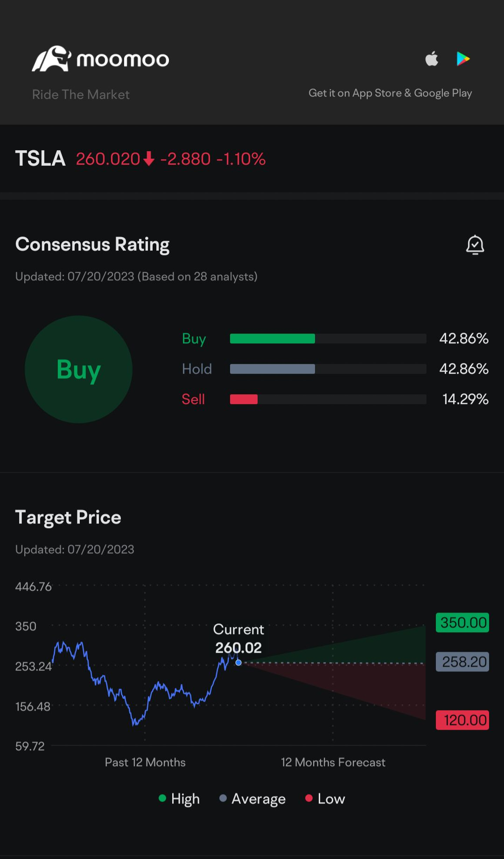Open the Google Play icon
504x859 pixels.
click(463, 59)
